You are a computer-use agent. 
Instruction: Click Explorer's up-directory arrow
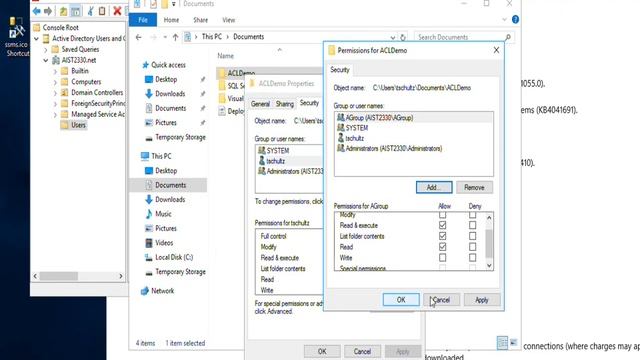pos(176,37)
